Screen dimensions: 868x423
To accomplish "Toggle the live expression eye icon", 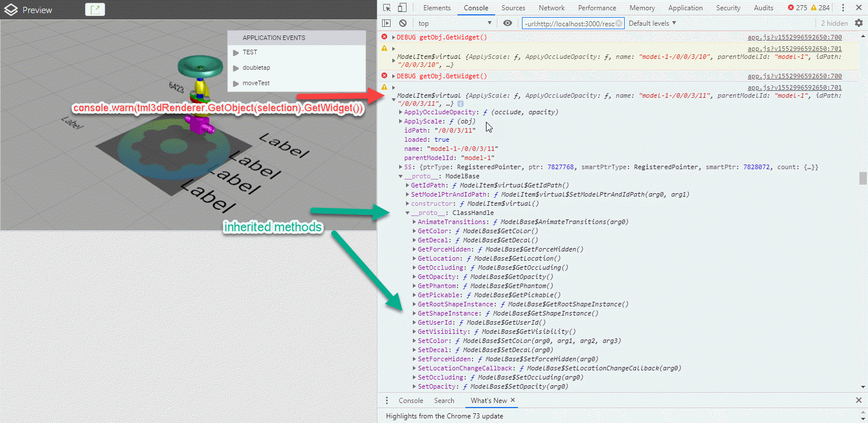I will point(508,23).
